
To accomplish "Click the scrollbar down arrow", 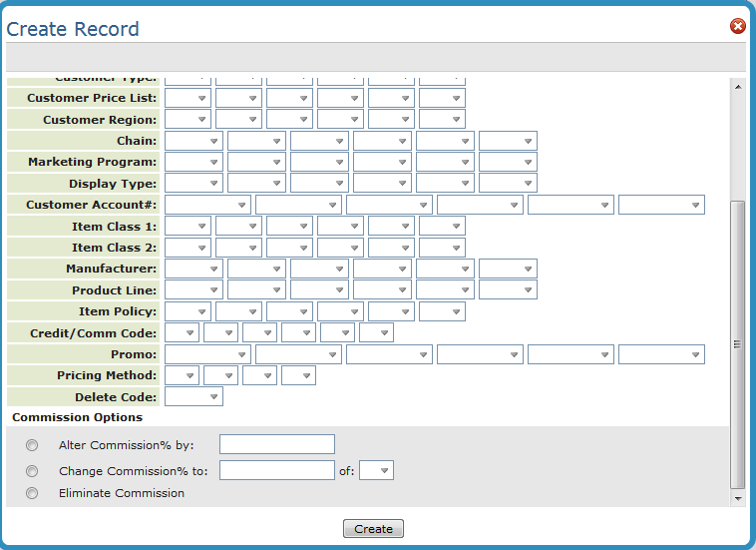I will [x=738, y=497].
